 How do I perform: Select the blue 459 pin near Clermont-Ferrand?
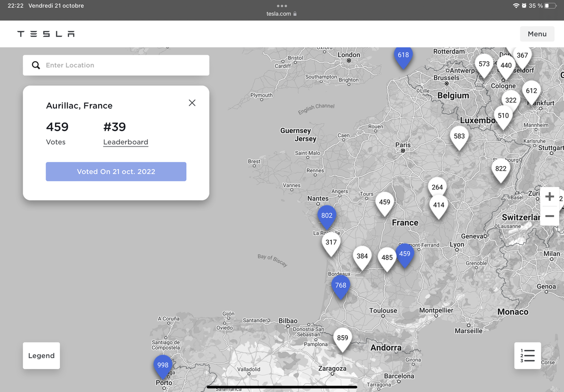tap(405, 256)
